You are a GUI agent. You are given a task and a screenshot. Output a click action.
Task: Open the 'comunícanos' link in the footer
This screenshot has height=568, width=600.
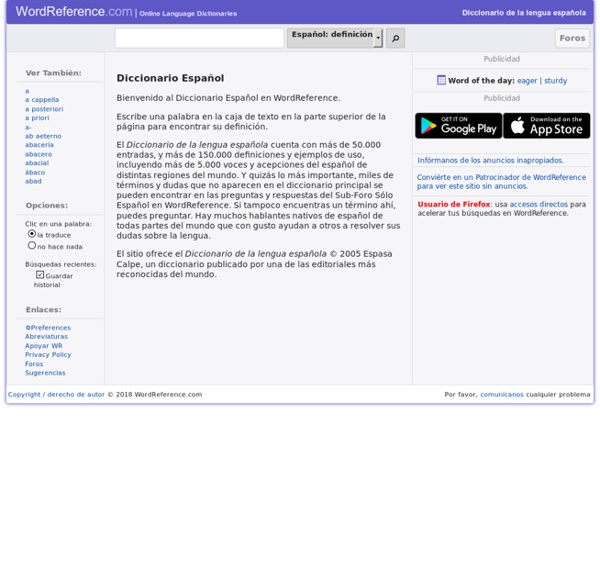(501, 395)
